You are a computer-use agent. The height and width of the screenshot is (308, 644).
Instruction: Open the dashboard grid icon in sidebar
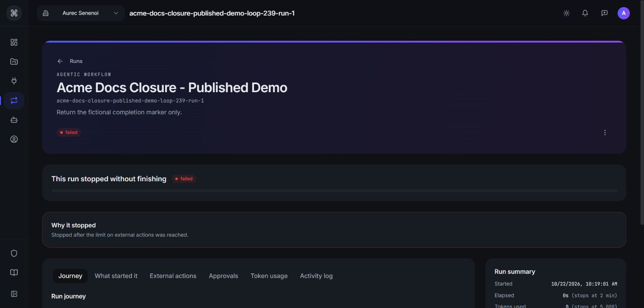14,42
